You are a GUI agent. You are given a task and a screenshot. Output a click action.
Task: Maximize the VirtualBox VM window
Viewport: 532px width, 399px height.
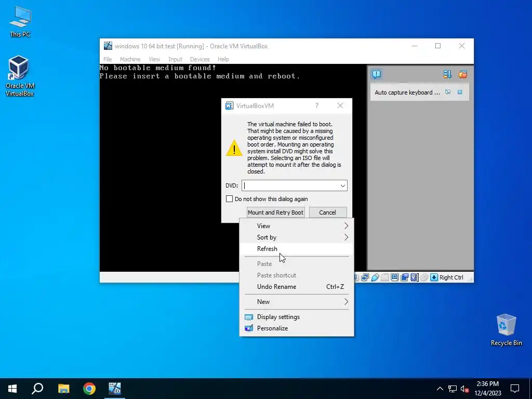(438, 46)
